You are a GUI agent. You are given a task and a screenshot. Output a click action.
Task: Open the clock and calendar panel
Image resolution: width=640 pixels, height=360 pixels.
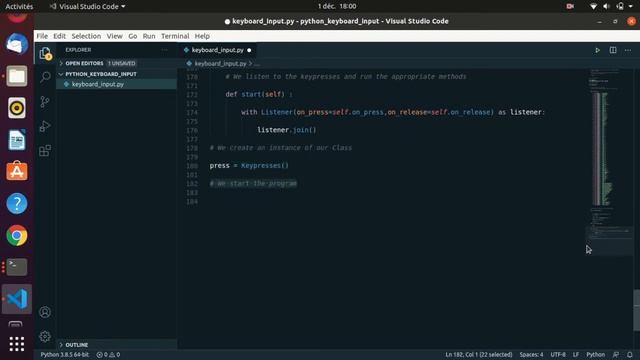337,7
